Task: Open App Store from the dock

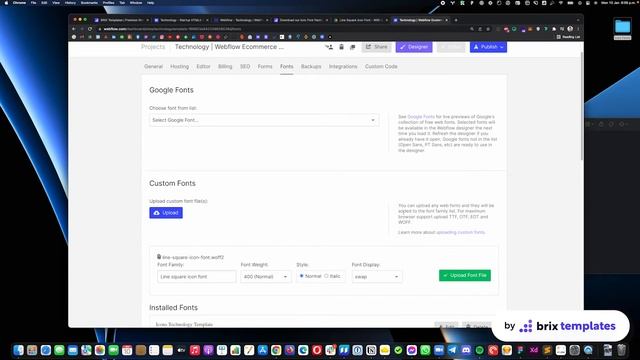Action: [x=262, y=350]
